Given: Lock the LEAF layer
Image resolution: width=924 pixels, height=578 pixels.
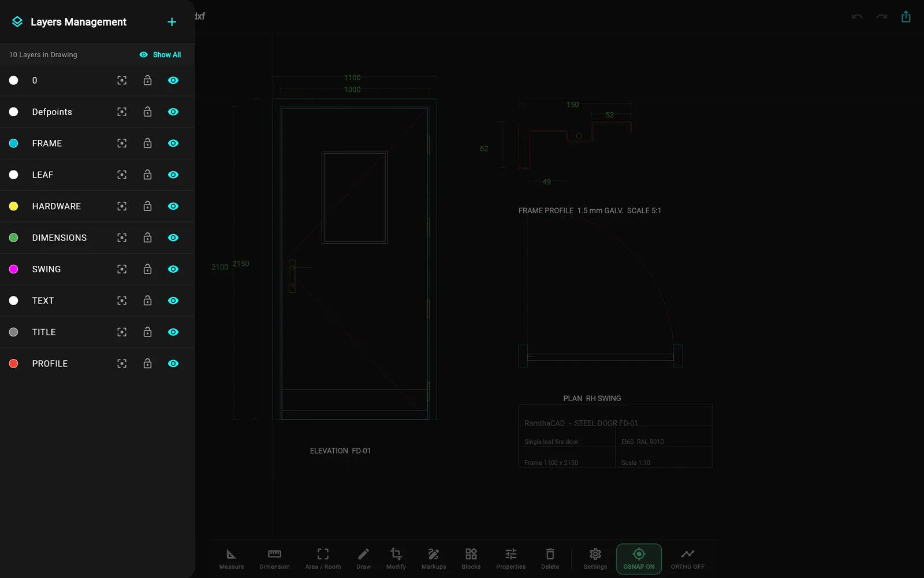Looking at the screenshot, I should point(148,175).
